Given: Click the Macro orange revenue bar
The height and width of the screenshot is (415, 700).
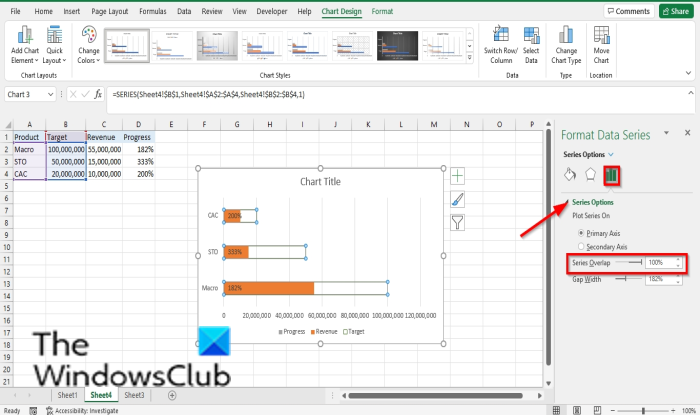Looking at the screenshot, I should click(x=269, y=288).
